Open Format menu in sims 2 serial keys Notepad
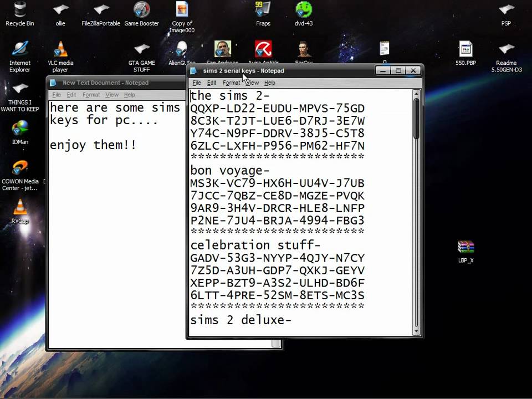This screenshot has width=532, height=399. click(x=232, y=83)
